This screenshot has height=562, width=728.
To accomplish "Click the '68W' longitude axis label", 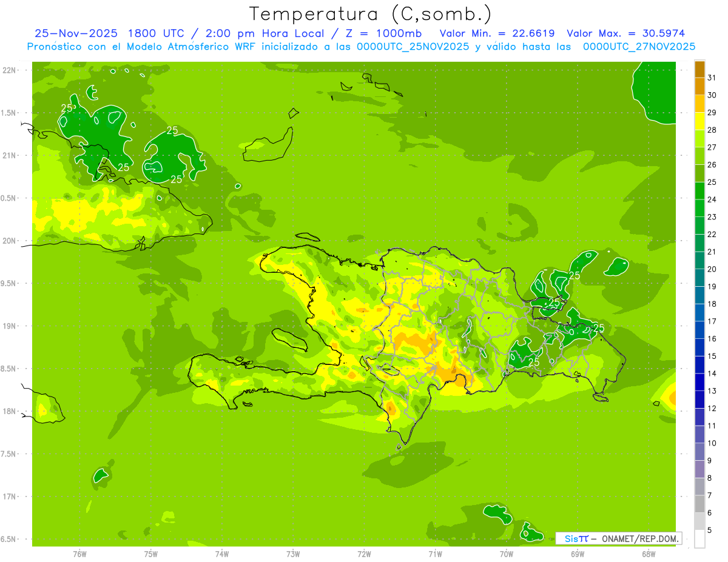I will [649, 554].
